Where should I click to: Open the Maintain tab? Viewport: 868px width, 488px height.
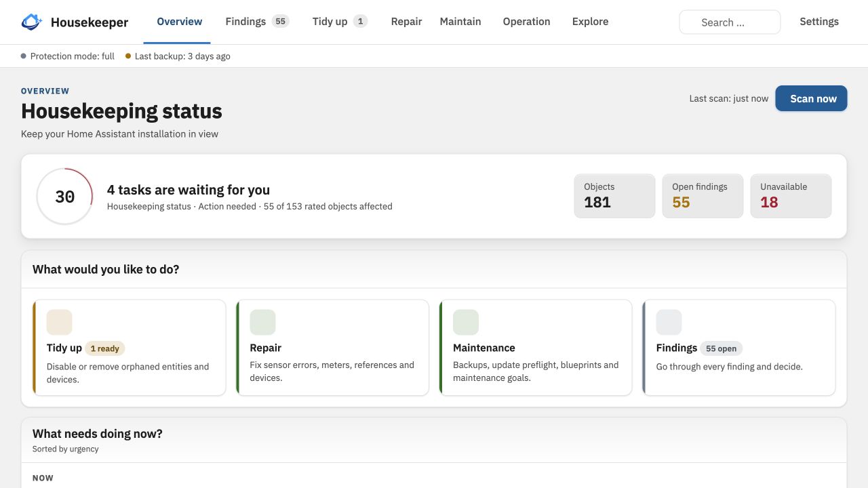(460, 22)
